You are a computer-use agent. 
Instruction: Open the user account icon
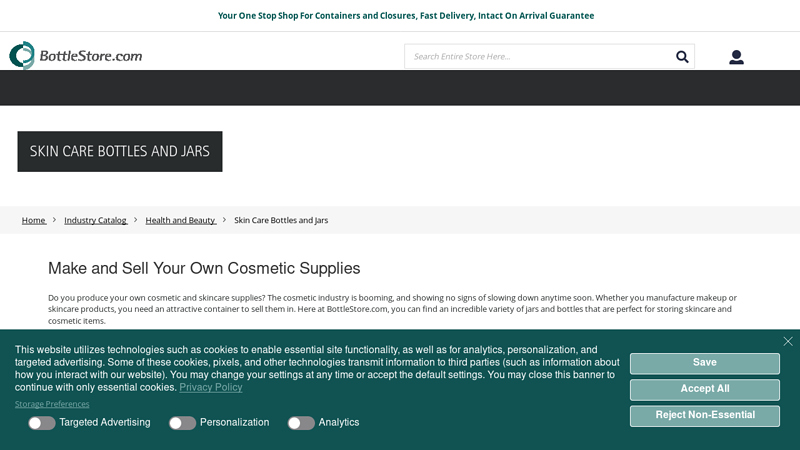736,57
